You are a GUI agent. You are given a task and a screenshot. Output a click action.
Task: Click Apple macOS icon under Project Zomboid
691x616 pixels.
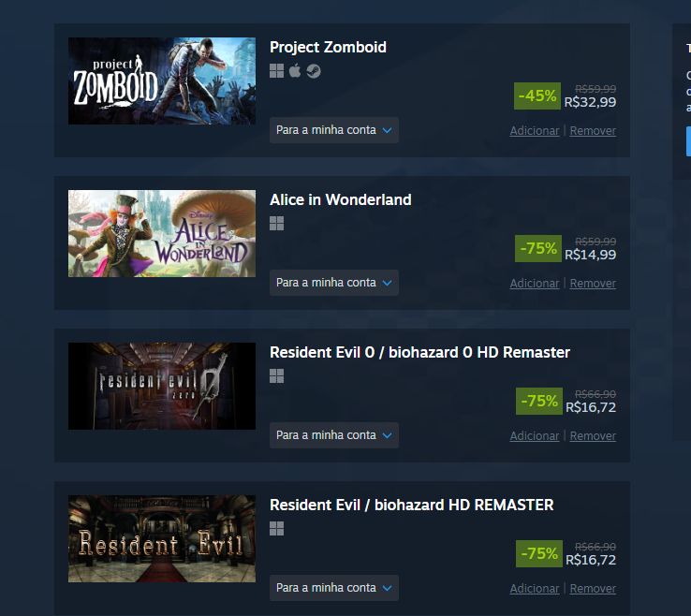coord(295,70)
